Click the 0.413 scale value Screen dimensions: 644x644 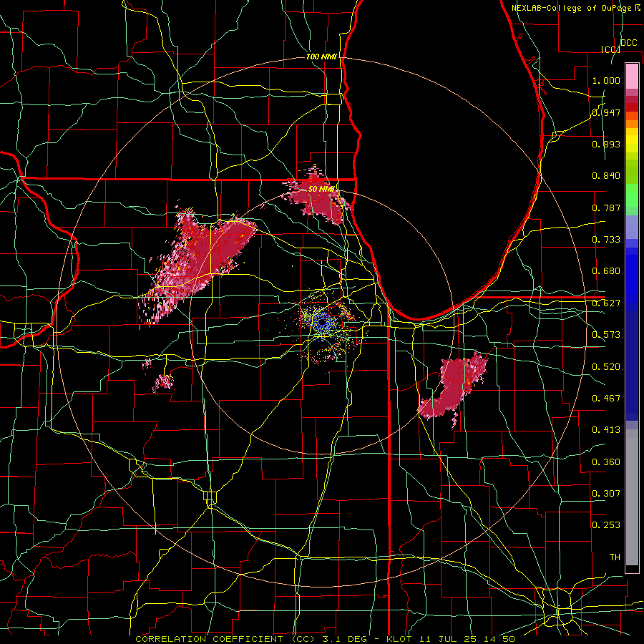tap(606, 430)
